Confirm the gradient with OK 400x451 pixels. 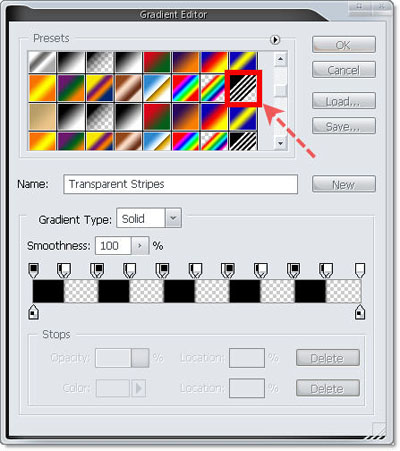[x=344, y=45]
